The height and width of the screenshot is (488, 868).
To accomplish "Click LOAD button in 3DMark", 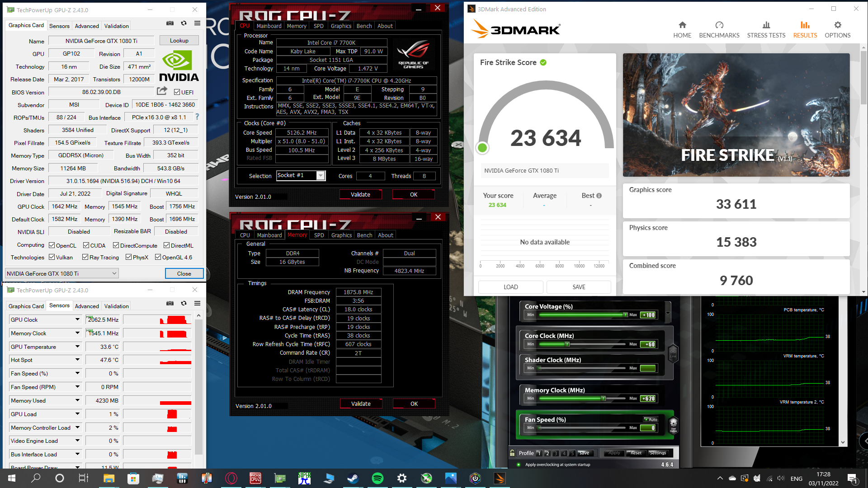I will pos(511,287).
